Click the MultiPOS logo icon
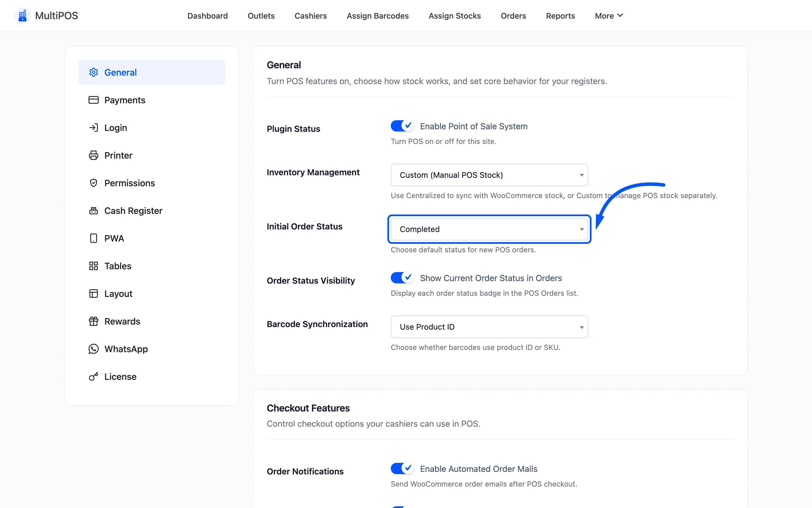 [x=23, y=16]
